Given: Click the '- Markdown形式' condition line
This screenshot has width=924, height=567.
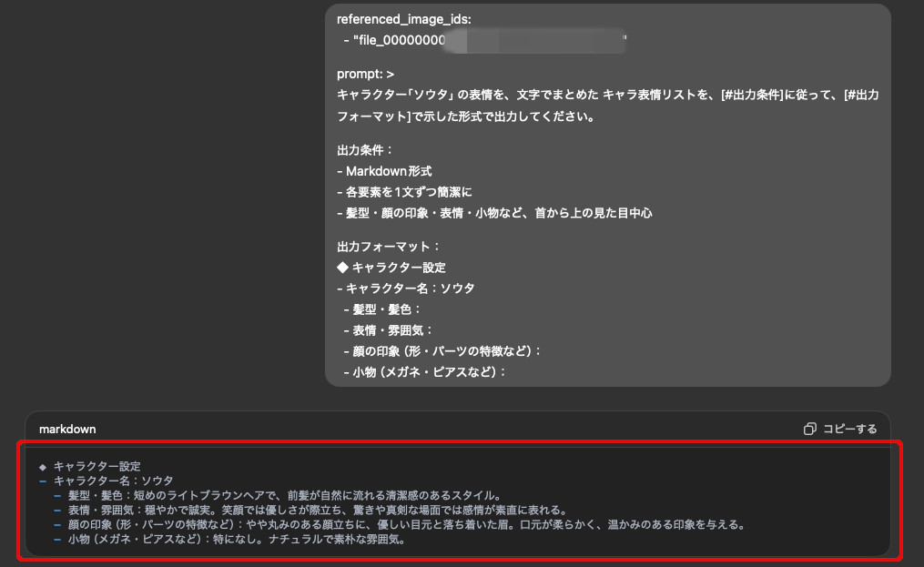Looking at the screenshot, I should (383, 170).
